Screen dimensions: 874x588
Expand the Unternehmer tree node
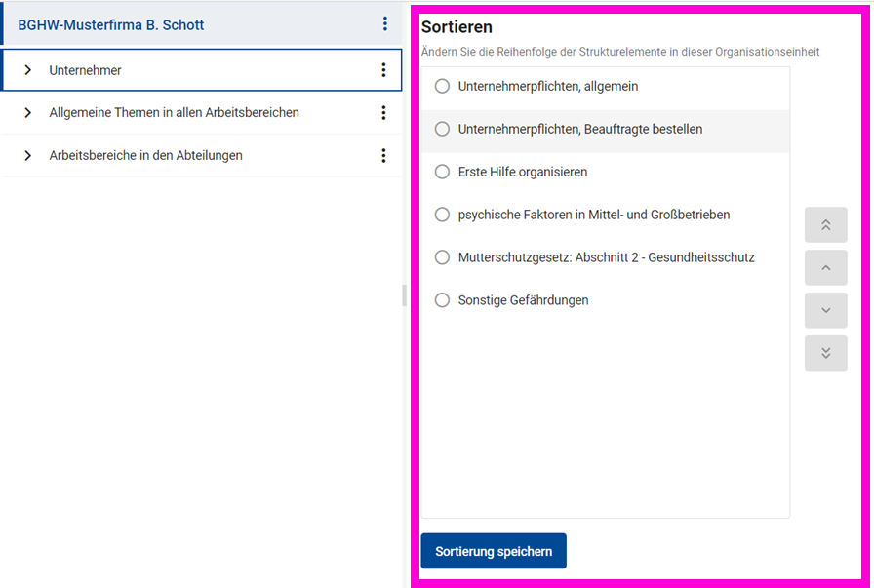click(27, 70)
